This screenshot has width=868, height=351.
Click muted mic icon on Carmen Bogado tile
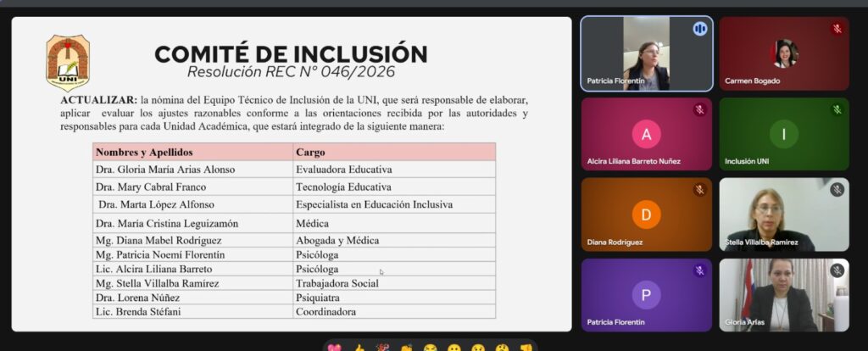tap(837, 29)
